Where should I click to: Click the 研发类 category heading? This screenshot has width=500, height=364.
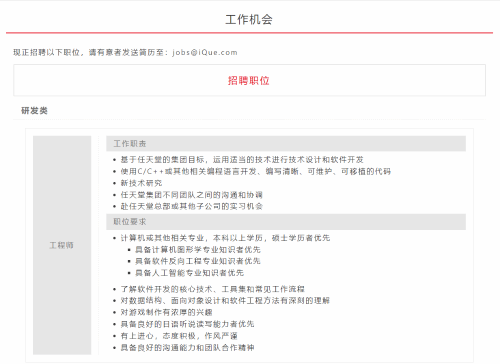click(x=34, y=110)
